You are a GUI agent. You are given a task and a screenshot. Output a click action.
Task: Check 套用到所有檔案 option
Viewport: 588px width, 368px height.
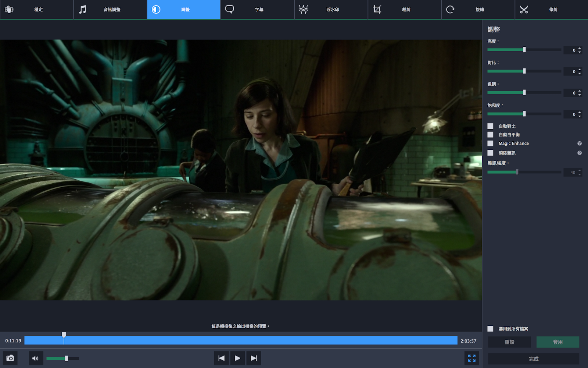[x=490, y=329]
